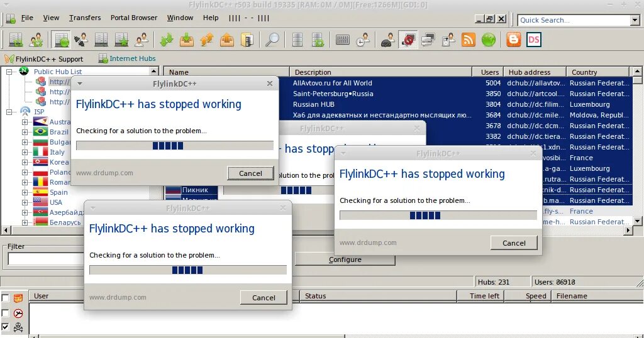The width and height of the screenshot is (644, 338).
Task: Click the Configure button
Action: tap(345, 259)
